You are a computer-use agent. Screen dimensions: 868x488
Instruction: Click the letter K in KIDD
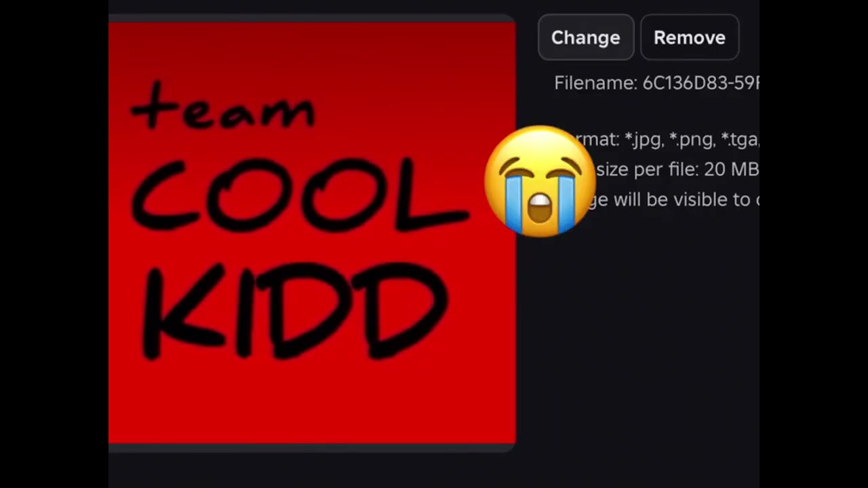click(x=181, y=312)
